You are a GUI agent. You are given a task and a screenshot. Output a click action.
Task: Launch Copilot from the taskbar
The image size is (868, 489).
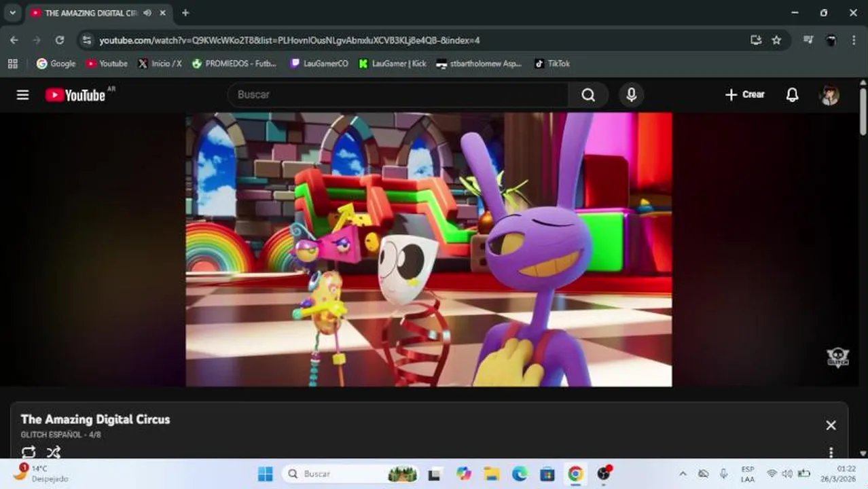(464, 473)
